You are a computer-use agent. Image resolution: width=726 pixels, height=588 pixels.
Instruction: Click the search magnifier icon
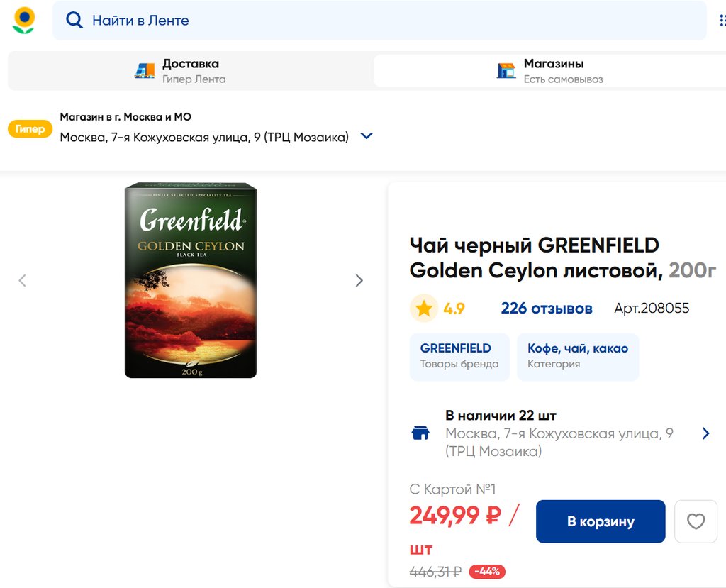pos(74,21)
